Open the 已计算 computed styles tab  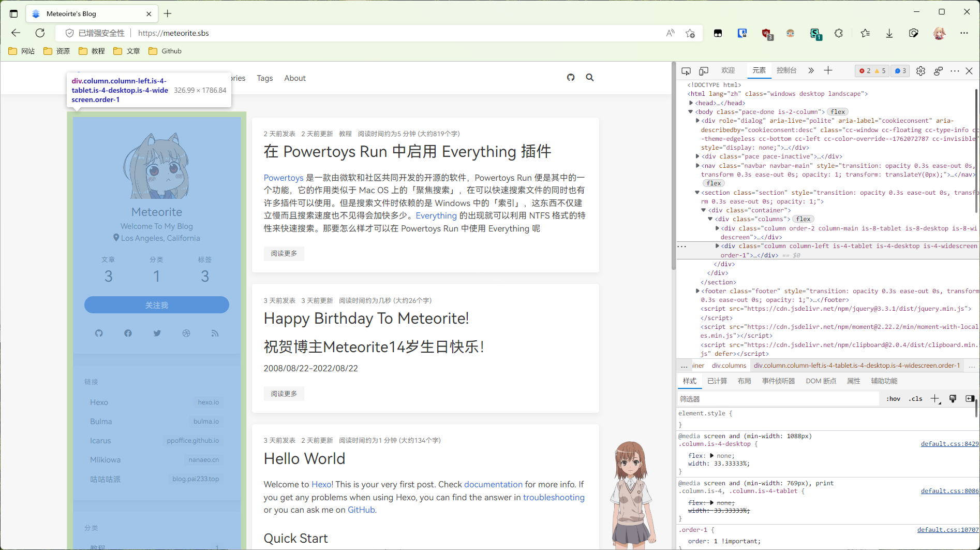click(717, 381)
